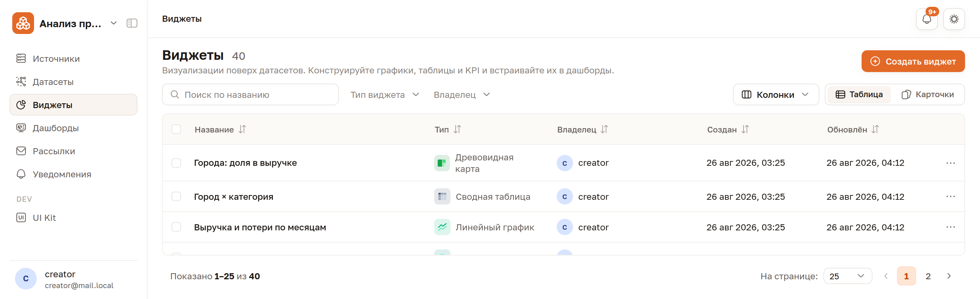Click Создать виджет button

(913, 61)
